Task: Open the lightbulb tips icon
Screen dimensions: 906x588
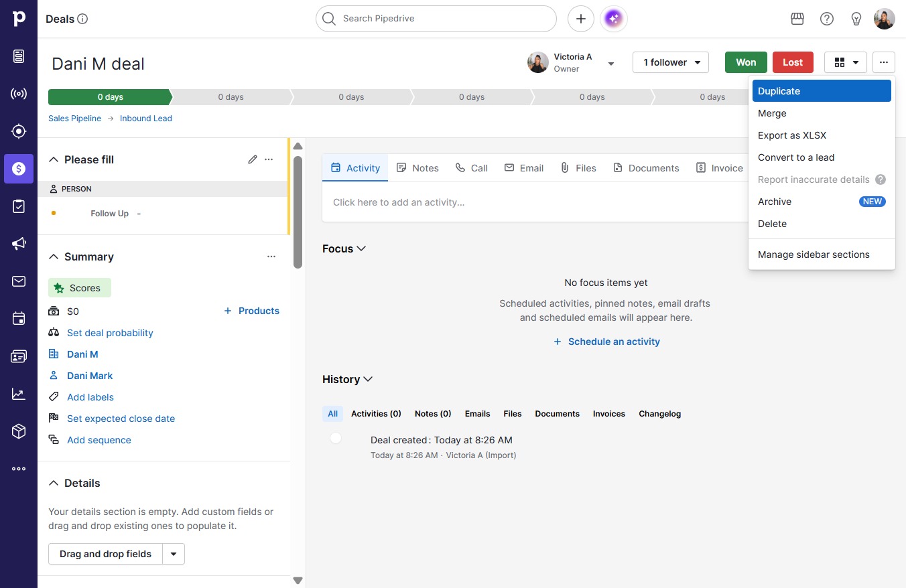Action: pos(856,19)
